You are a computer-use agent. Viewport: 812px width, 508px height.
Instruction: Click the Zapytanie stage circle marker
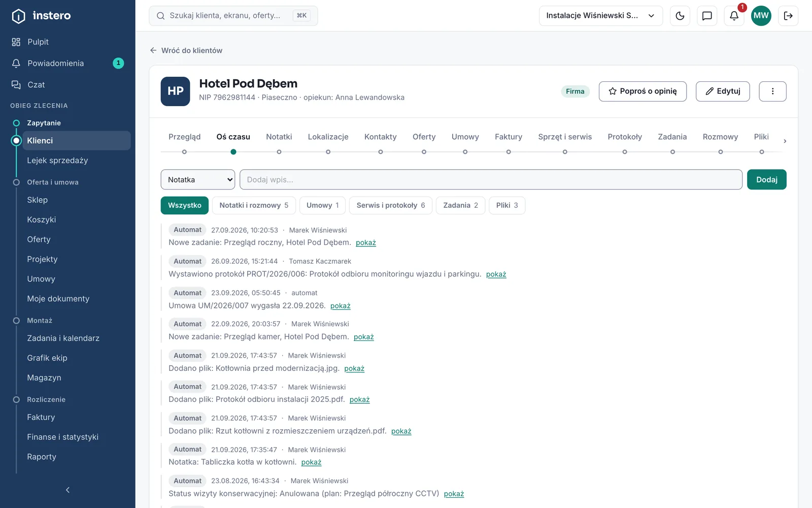click(16, 123)
